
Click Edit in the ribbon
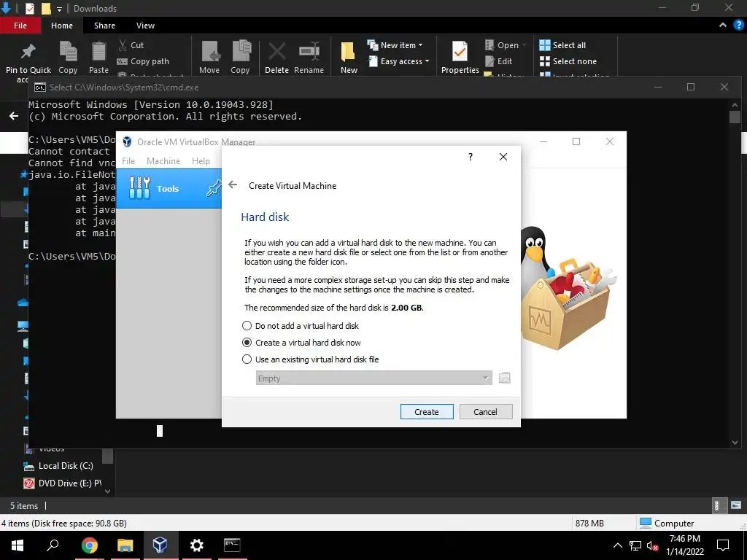[498, 61]
